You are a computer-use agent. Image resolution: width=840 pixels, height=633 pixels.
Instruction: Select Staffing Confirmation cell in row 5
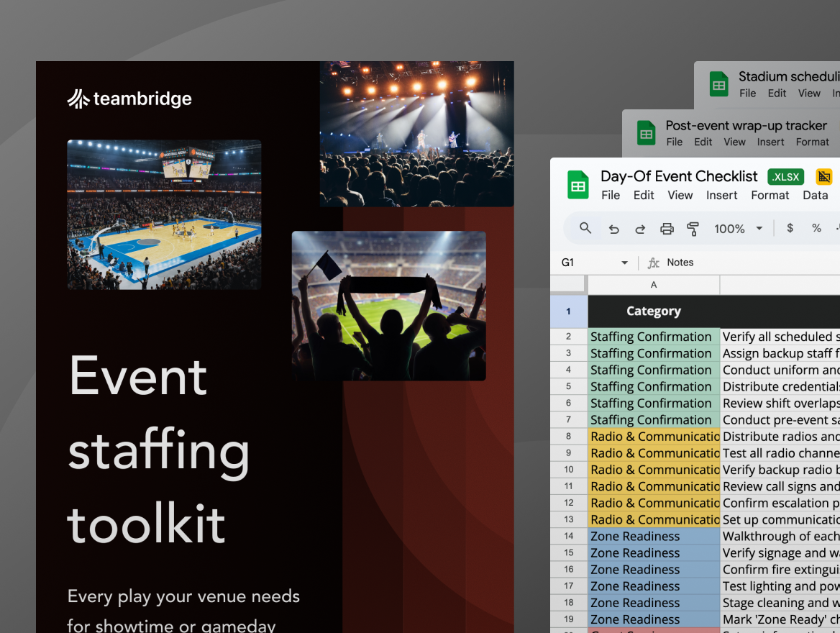[654, 386]
